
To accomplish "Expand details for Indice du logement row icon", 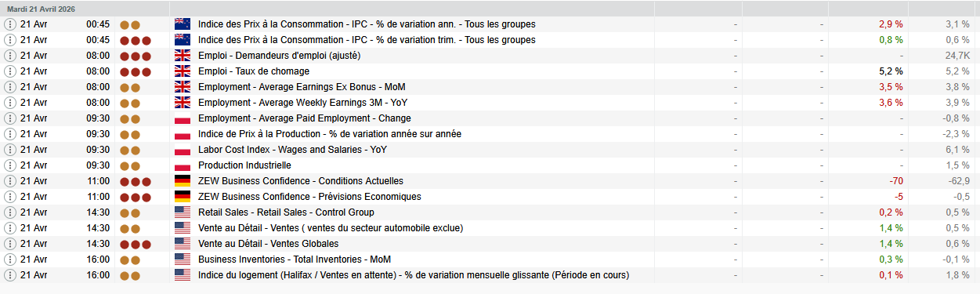I will click(x=10, y=275).
